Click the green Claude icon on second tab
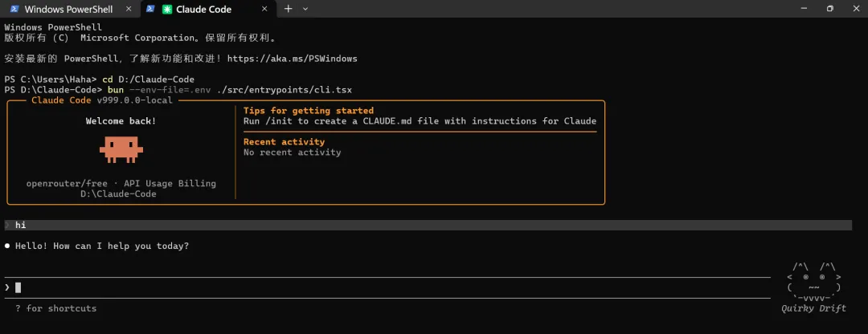 pyautogui.click(x=167, y=10)
